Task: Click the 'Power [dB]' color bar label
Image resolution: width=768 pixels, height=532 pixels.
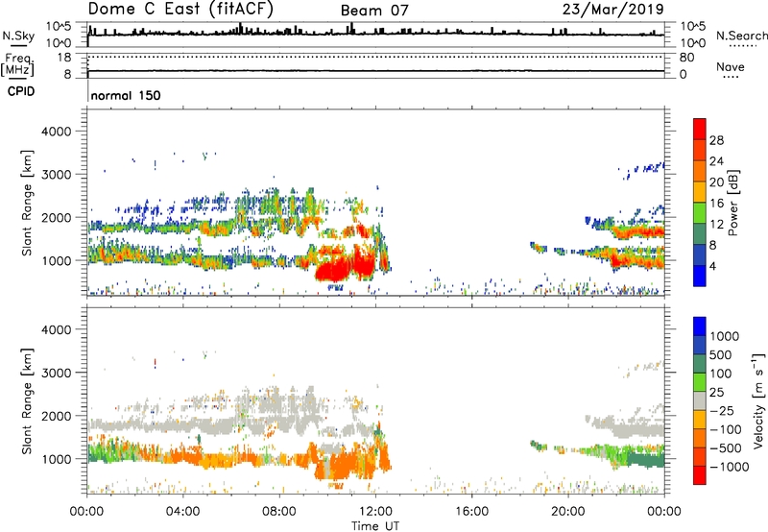Action: [732, 203]
